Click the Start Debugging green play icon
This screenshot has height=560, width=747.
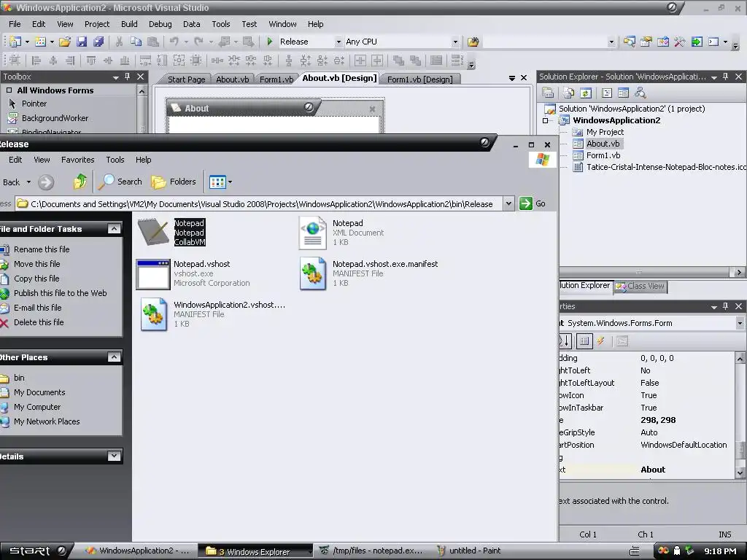click(x=270, y=42)
